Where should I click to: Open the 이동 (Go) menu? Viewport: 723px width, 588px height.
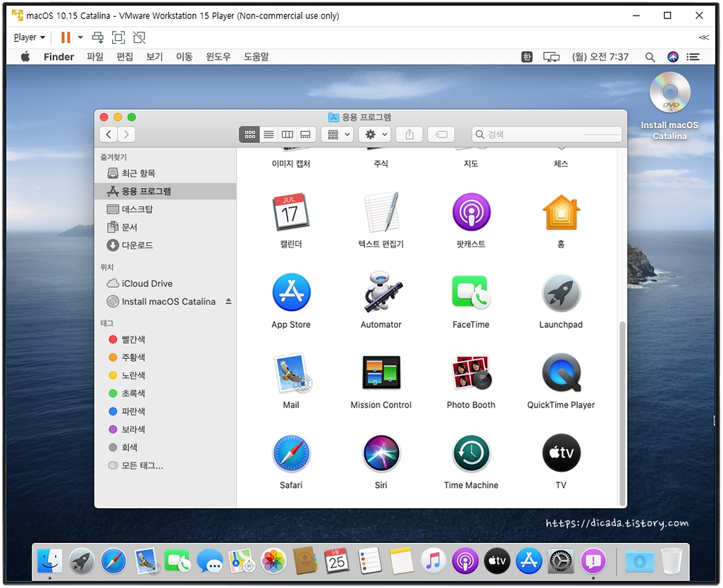coord(185,56)
